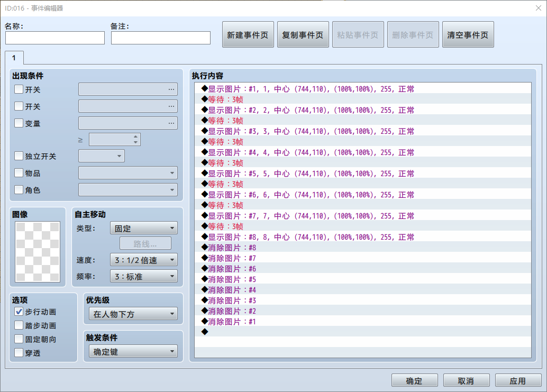Expand the 物品 condition dropdown
The width and height of the screenshot is (547, 392).
(128, 173)
